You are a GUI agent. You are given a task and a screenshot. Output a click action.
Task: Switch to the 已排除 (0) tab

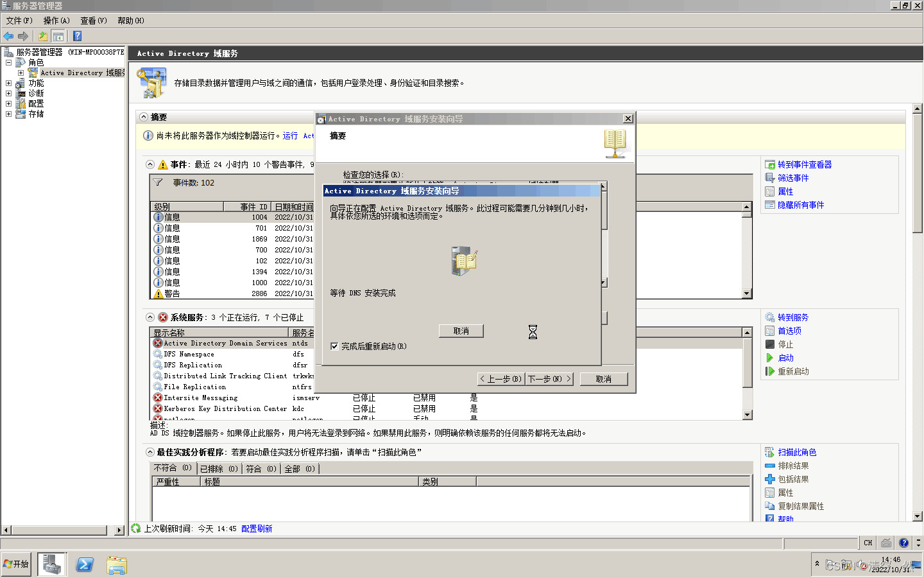pyautogui.click(x=219, y=469)
